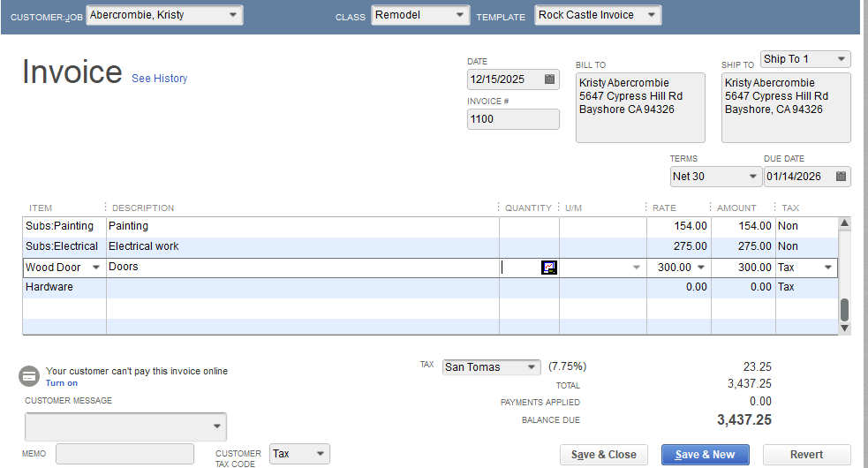Open the Wood Door item dropdown arrow
The width and height of the screenshot is (868, 468).
[95, 268]
